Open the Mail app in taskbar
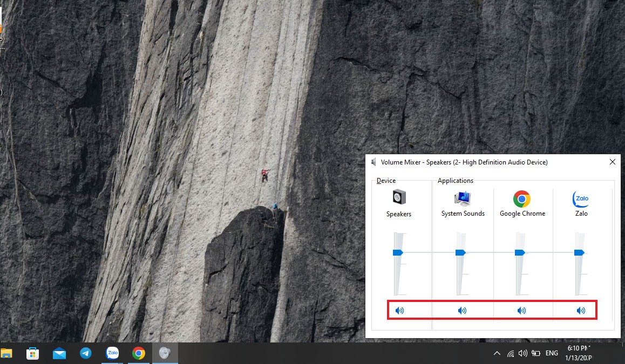The height and width of the screenshot is (364, 625). coord(59,353)
